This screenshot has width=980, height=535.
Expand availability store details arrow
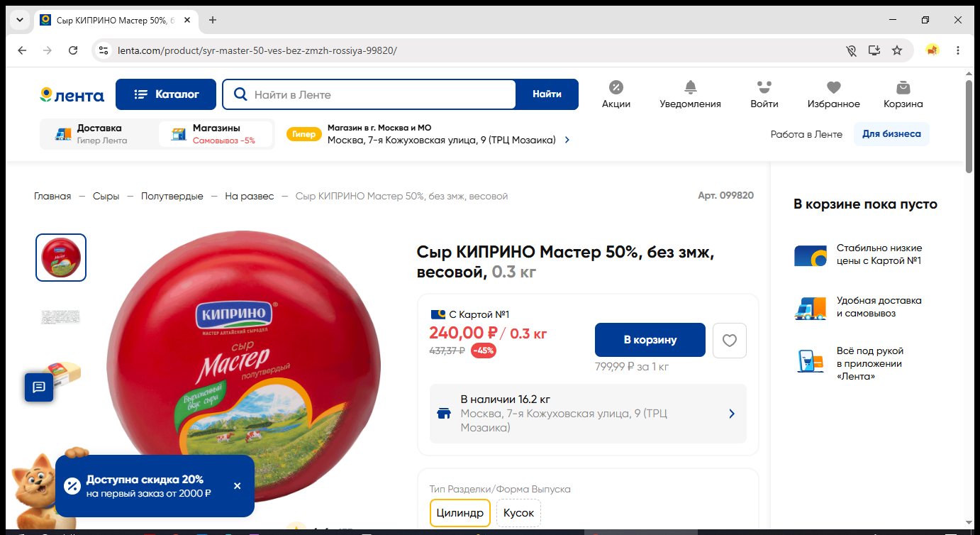(732, 414)
